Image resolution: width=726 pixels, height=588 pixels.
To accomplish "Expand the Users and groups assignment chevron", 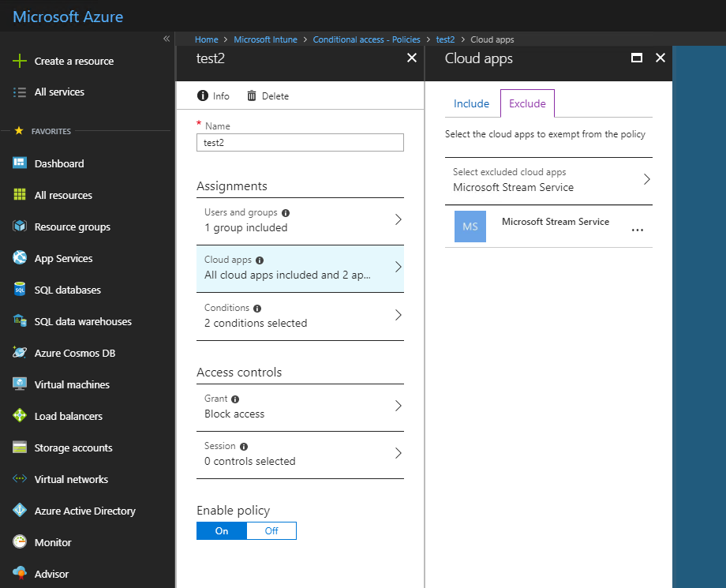I will 399,221.
